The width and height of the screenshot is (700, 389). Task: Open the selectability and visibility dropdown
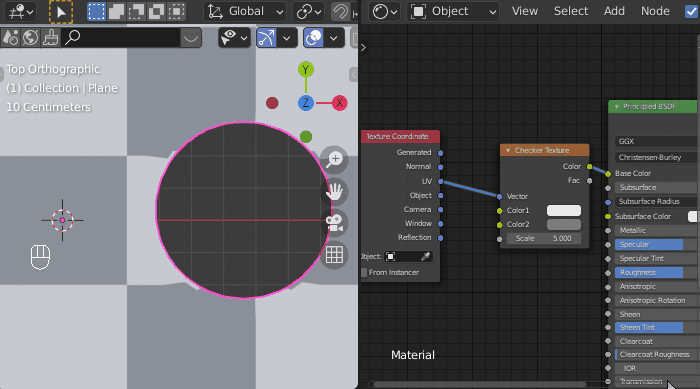pyautogui.click(x=234, y=38)
